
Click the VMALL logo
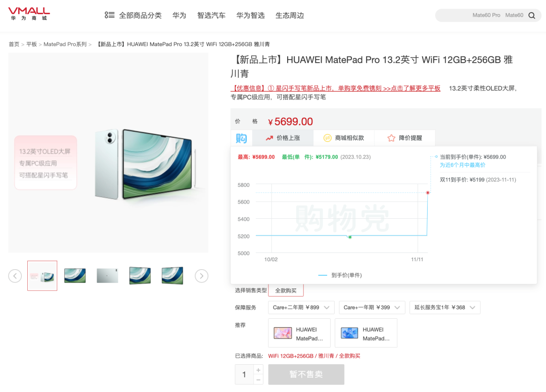tap(29, 14)
